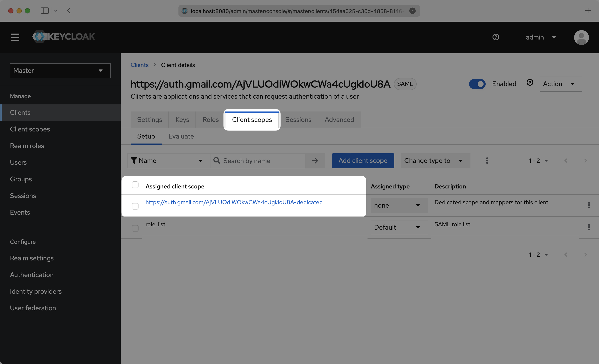Switch to the Evaluate tab
The height and width of the screenshot is (364, 599).
[181, 136]
